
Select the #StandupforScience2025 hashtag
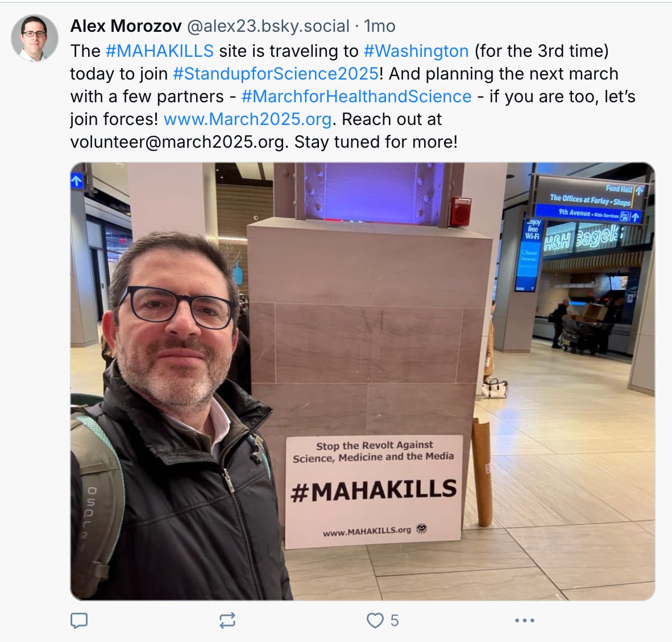[x=276, y=74]
